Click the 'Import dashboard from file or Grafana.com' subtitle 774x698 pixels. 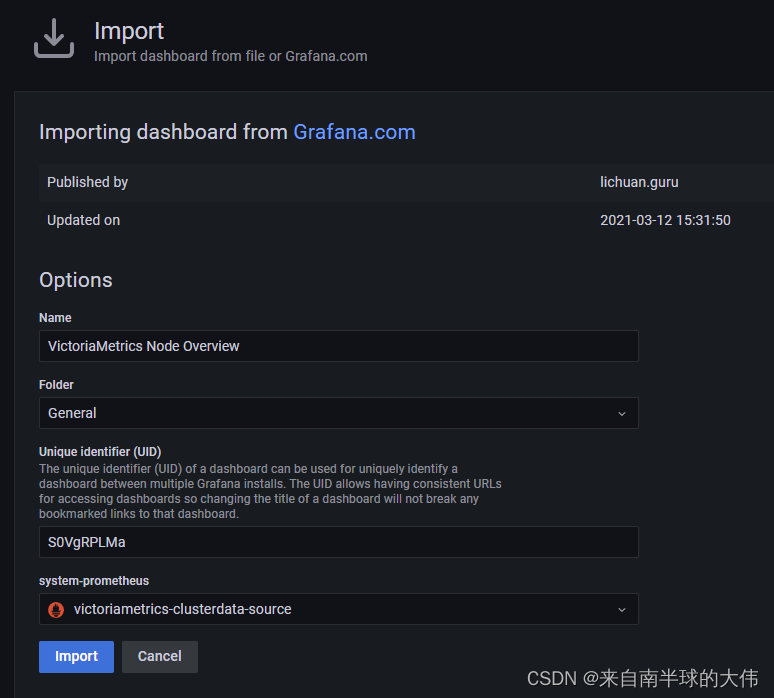coord(231,56)
